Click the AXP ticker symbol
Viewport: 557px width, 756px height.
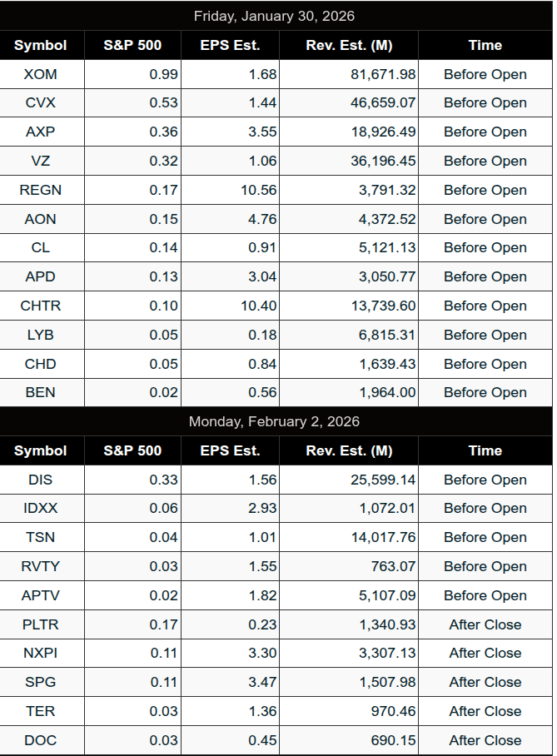(x=41, y=132)
